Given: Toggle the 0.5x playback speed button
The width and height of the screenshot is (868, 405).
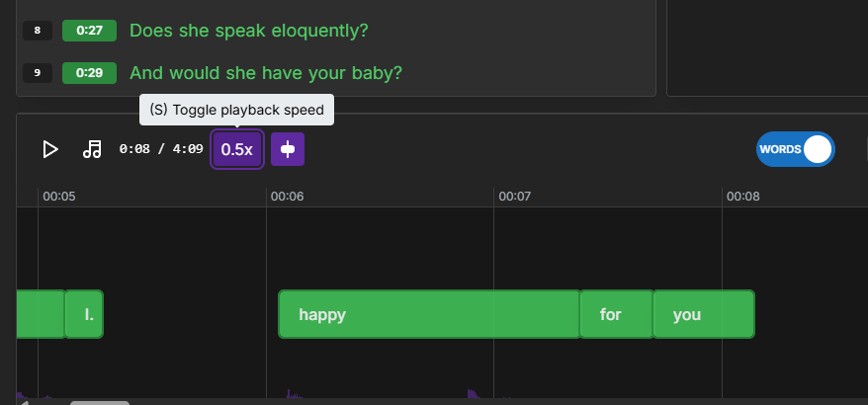Looking at the screenshot, I should click(x=237, y=149).
